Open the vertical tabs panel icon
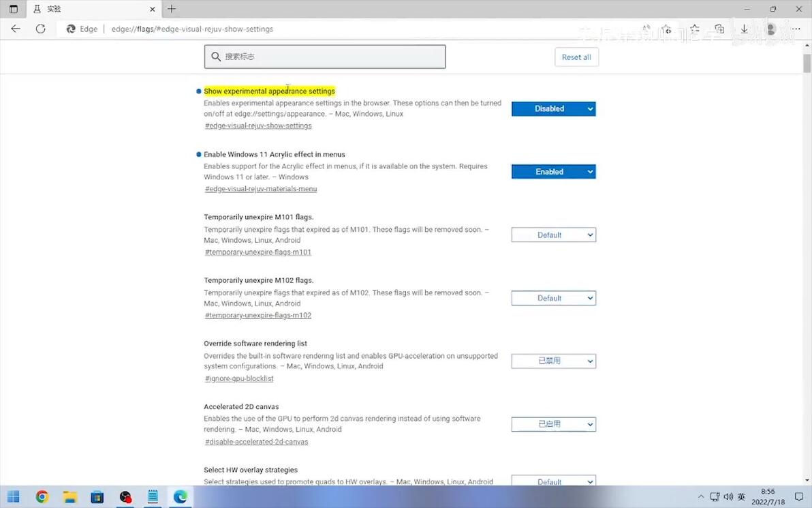Image resolution: width=812 pixels, height=508 pixels. click(x=14, y=9)
